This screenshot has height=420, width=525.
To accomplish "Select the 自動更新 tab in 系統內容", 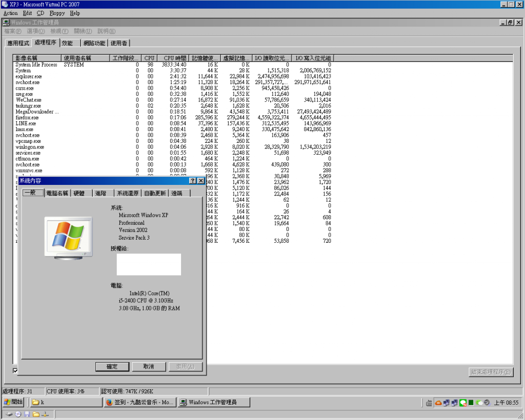I will [x=155, y=193].
